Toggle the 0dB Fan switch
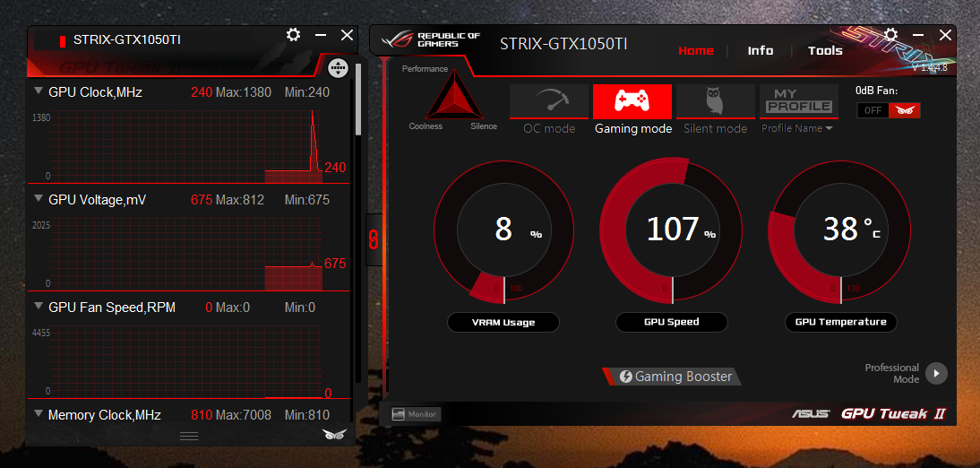 (889, 110)
